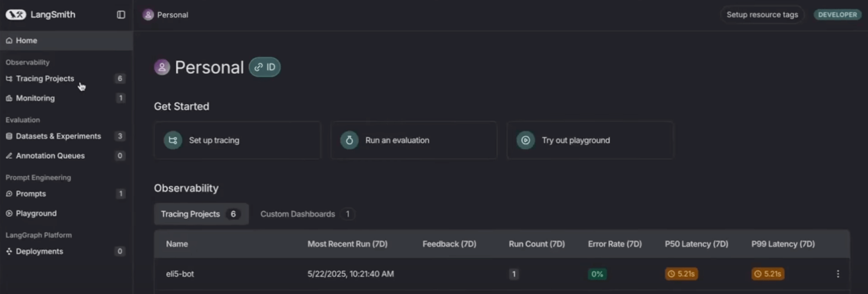Click the Personal workspace avatar in breadcrumb
Viewport: 868px width, 294px height.
pyautogui.click(x=148, y=15)
